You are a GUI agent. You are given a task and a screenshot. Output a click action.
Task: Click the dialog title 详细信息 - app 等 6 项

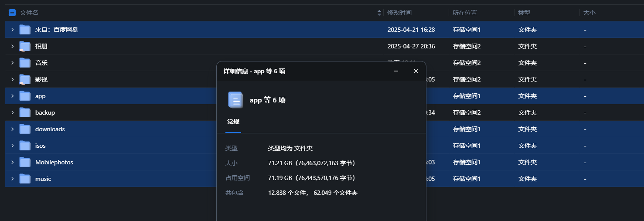coord(254,71)
